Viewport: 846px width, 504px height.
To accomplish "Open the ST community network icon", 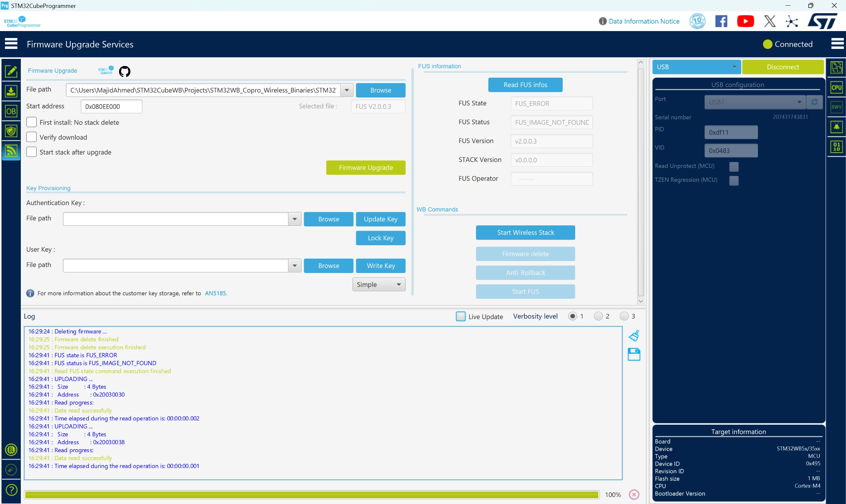I will [792, 21].
